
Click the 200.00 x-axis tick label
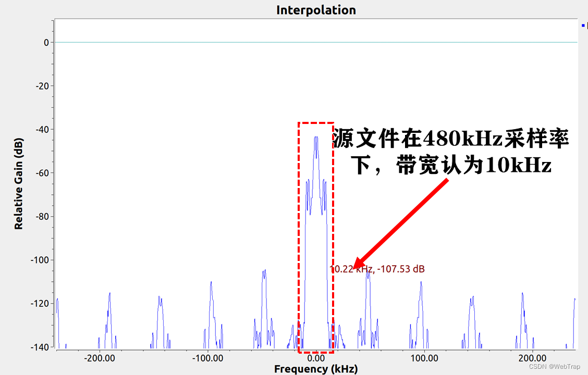(533, 358)
